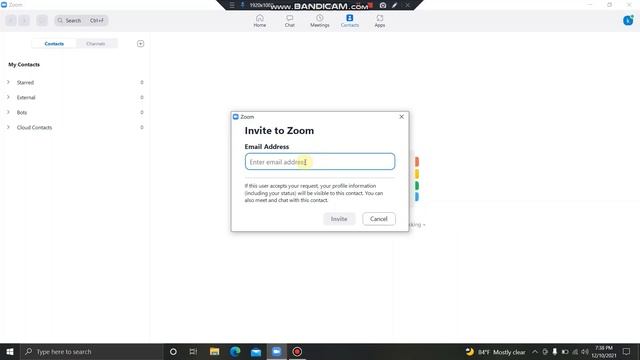Click the Bandicam screenshot camera icon
Viewport: 640px width, 360px height.
tap(383, 5)
